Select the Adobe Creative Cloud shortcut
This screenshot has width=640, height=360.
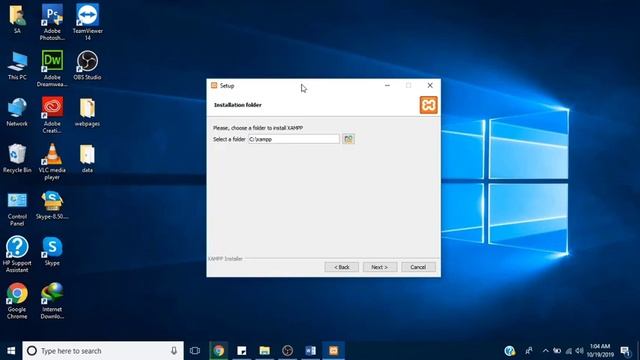coord(52,115)
